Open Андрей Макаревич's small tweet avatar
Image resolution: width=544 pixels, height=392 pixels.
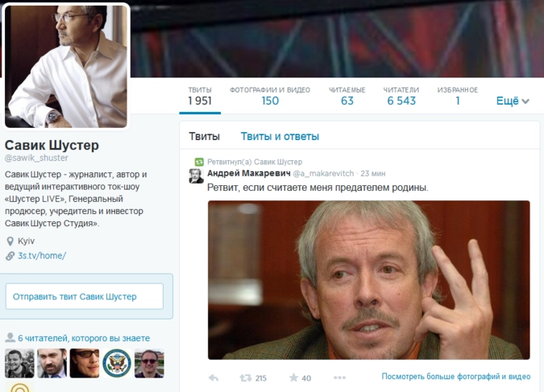pyautogui.click(x=196, y=175)
